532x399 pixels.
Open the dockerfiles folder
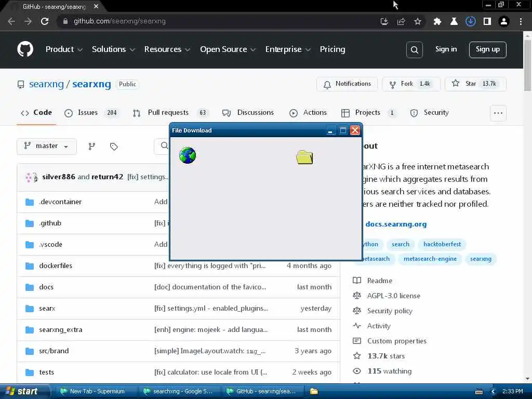coord(56,265)
